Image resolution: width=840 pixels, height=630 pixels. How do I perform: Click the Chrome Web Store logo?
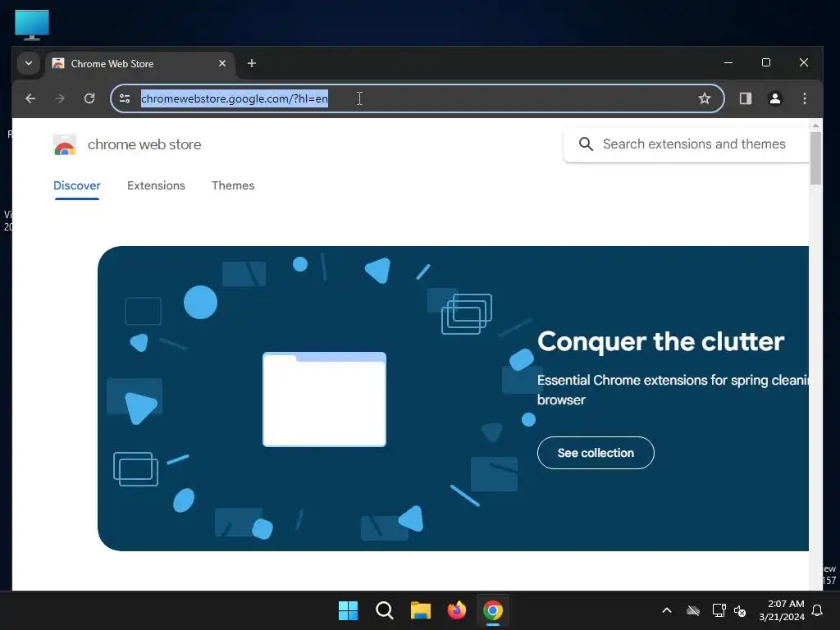tap(65, 144)
